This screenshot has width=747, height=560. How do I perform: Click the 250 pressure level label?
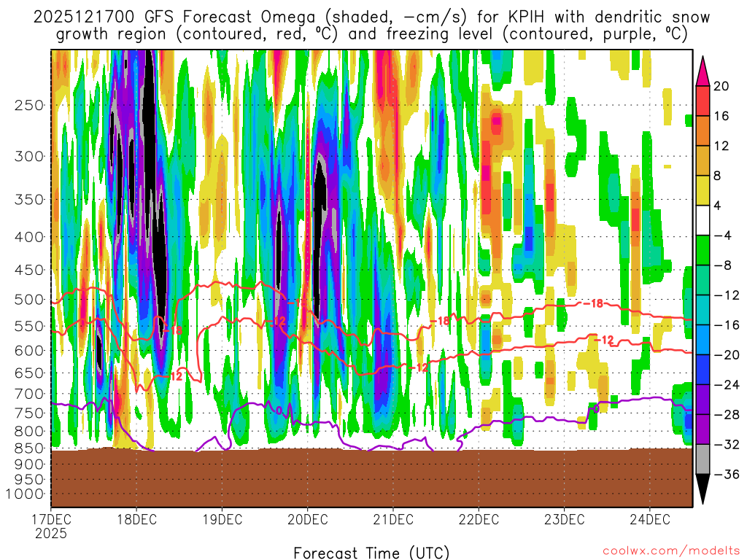pyautogui.click(x=29, y=105)
